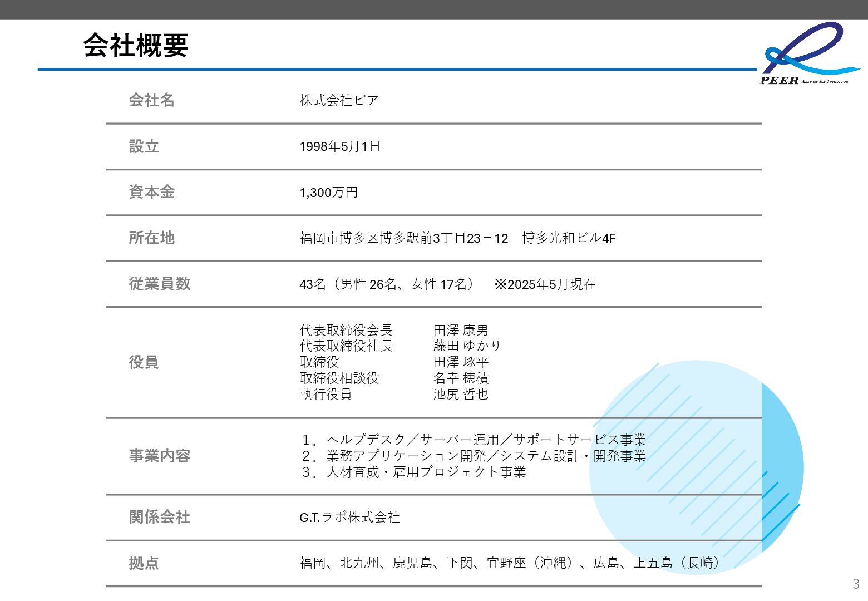Viewport: 868px width, 601px height.
Task: Click the slide page number 3
Action: (856, 584)
